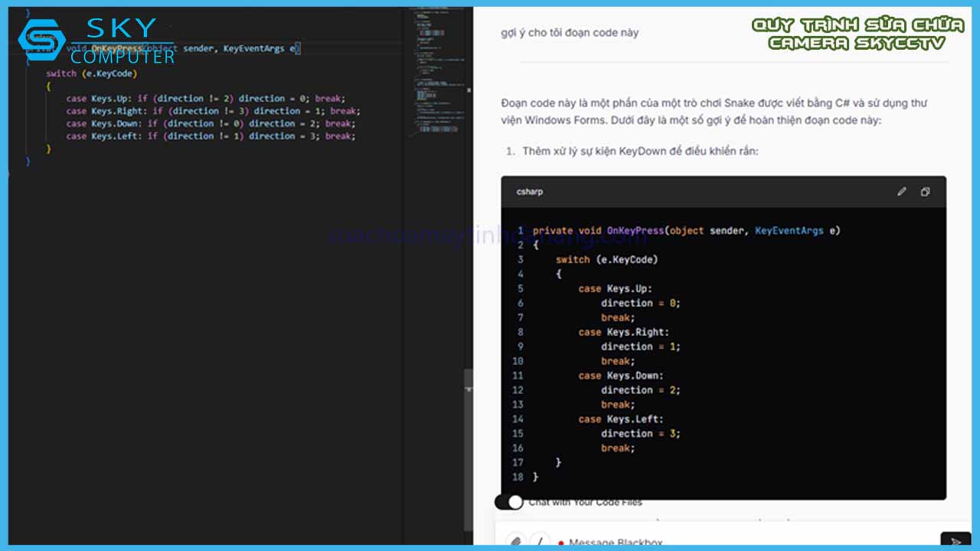
Task: Click the pencil edit icon on csharp block
Action: point(902,192)
